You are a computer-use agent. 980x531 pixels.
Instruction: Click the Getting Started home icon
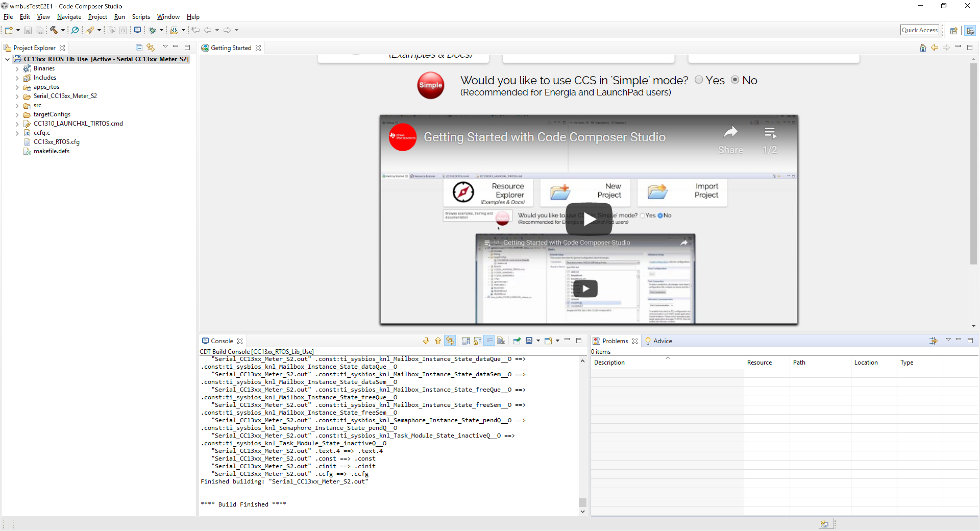tap(923, 48)
